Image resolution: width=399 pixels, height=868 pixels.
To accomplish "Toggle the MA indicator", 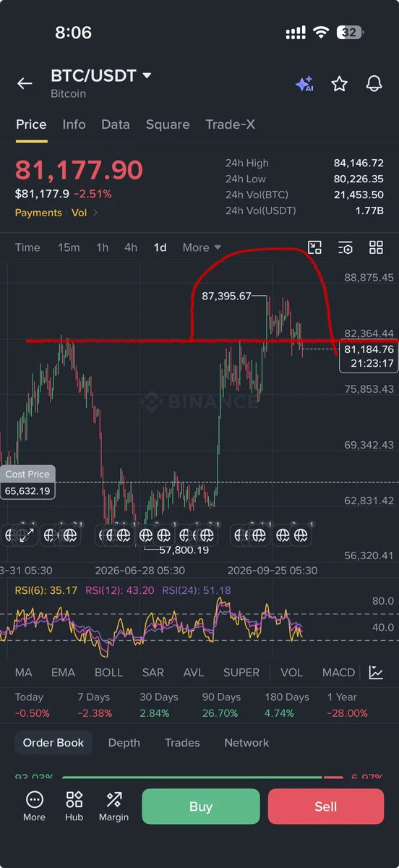I will pos(23,673).
